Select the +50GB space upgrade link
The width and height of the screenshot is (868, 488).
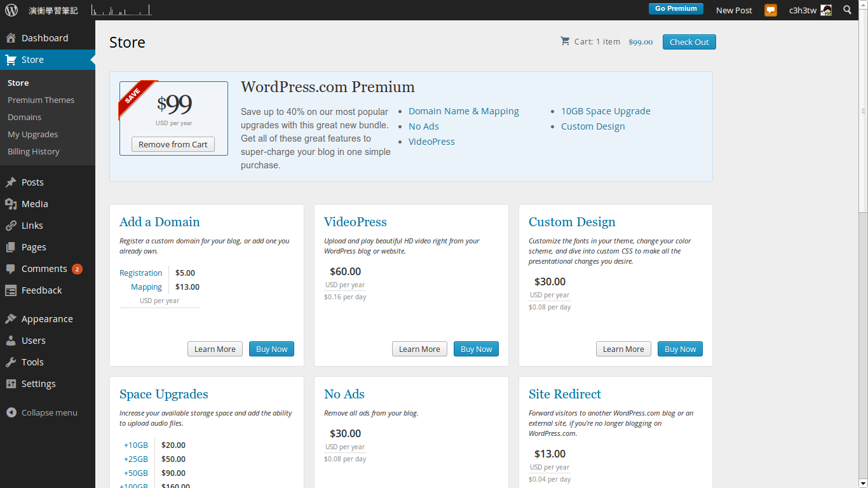pyautogui.click(x=136, y=473)
